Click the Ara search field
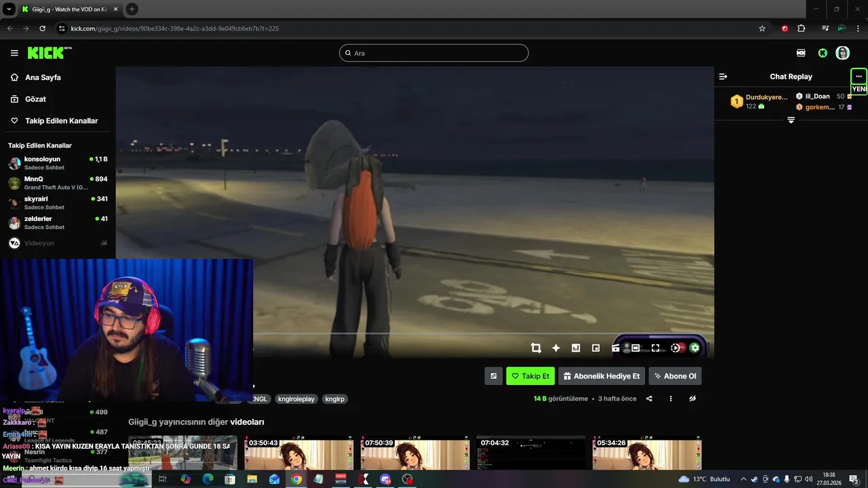 [434, 53]
